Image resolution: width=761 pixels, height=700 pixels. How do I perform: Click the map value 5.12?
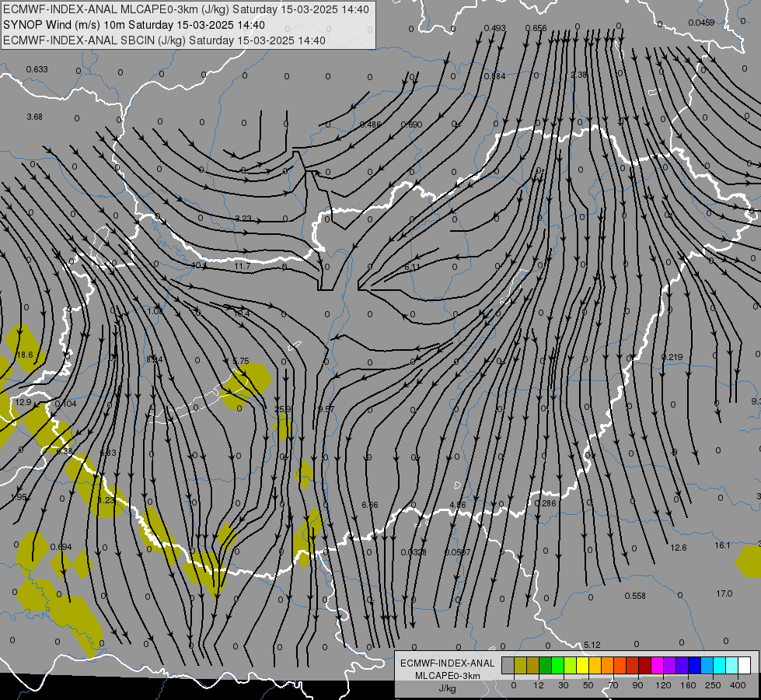pos(592,645)
